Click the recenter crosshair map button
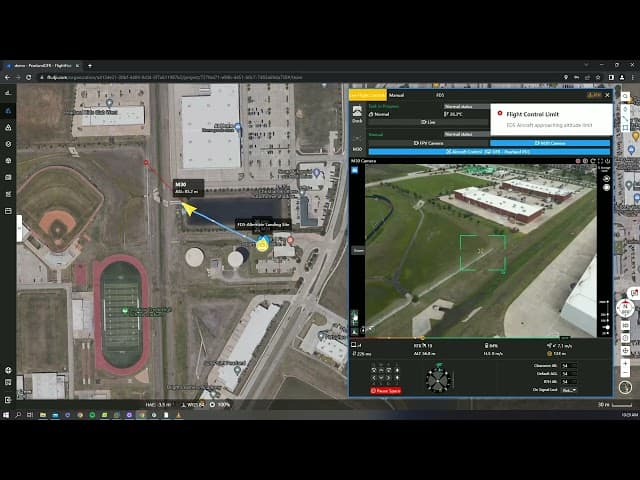The image size is (640, 480). click(625, 351)
